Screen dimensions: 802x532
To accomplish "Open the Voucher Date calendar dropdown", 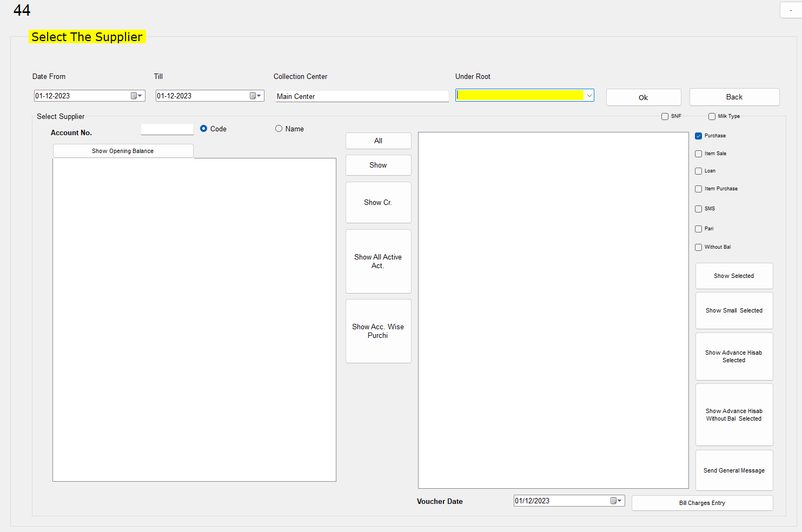I will (616, 501).
